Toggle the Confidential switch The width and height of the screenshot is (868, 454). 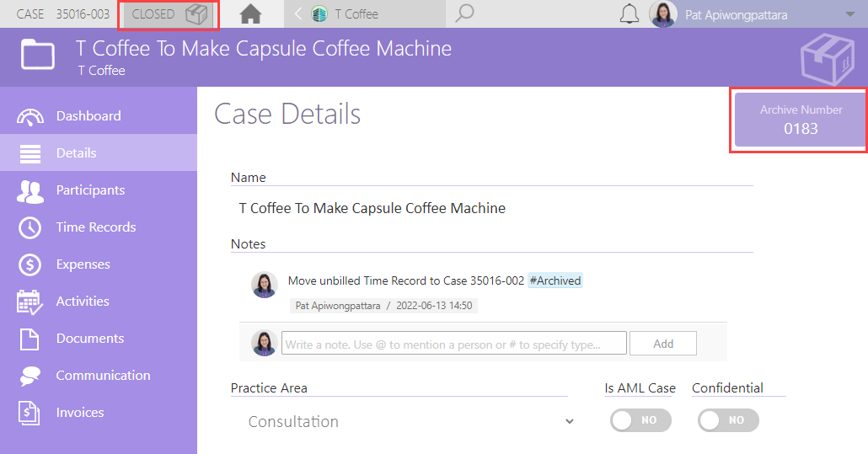coord(728,420)
